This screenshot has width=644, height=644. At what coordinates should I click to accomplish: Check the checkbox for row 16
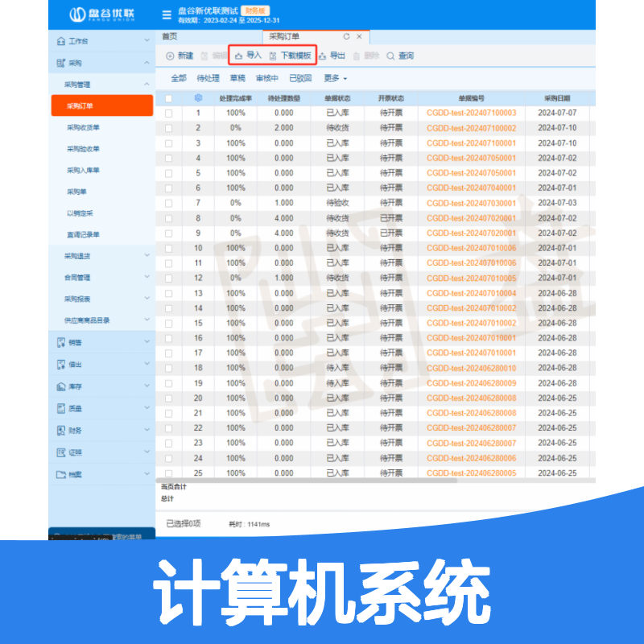(168, 338)
